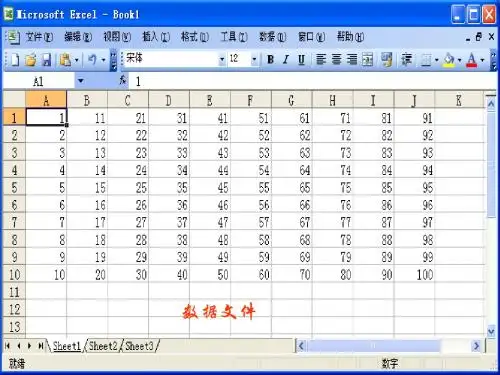The height and width of the screenshot is (375, 500).
Task: Expand the font size dropdown
Action: tap(254, 60)
